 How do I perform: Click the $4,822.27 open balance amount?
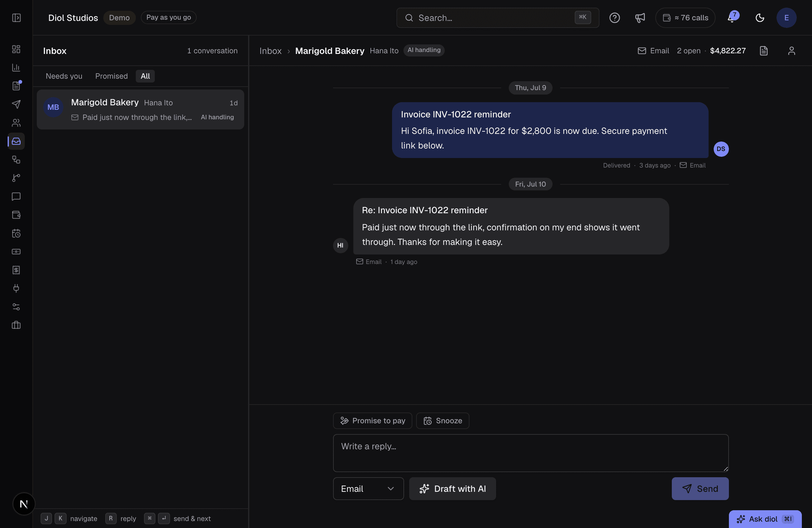tap(728, 51)
